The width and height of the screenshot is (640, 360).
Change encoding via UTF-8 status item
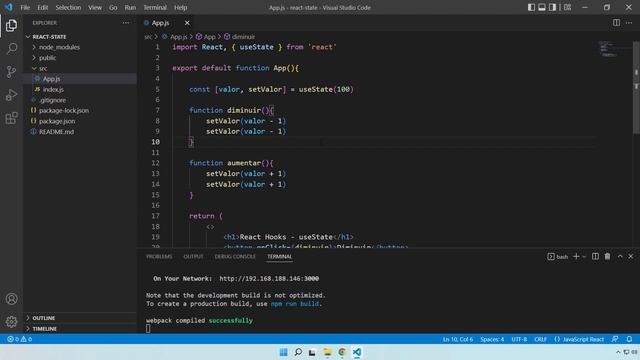tap(519, 339)
